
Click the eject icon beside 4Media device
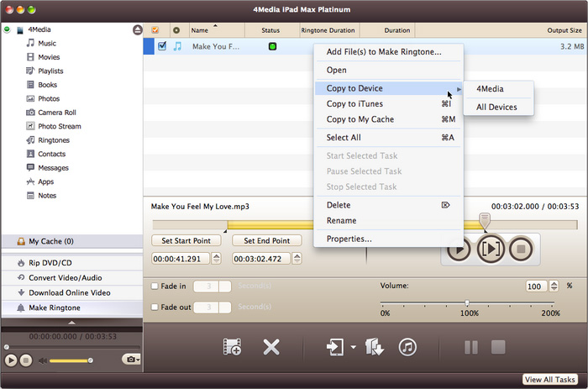pos(137,29)
